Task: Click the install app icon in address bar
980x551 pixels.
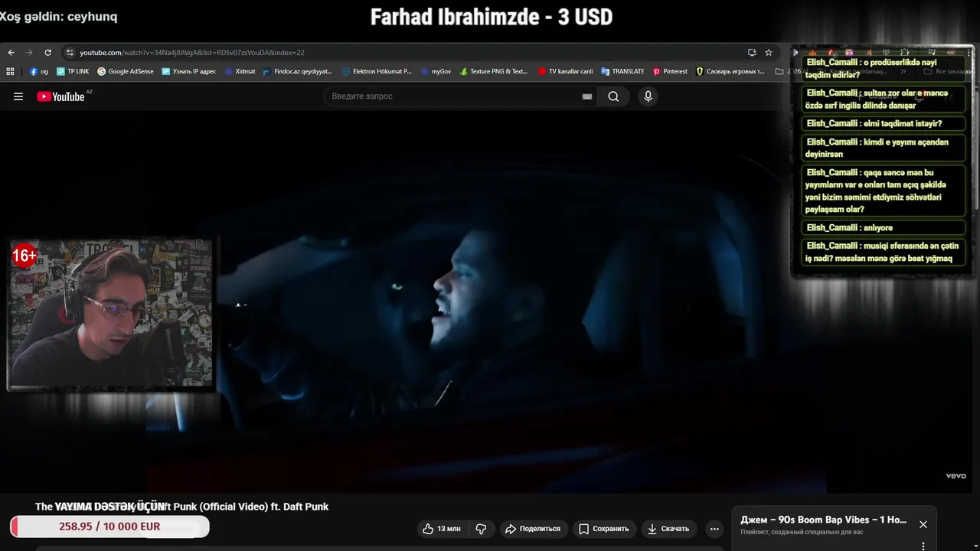Action: click(752, 53)
